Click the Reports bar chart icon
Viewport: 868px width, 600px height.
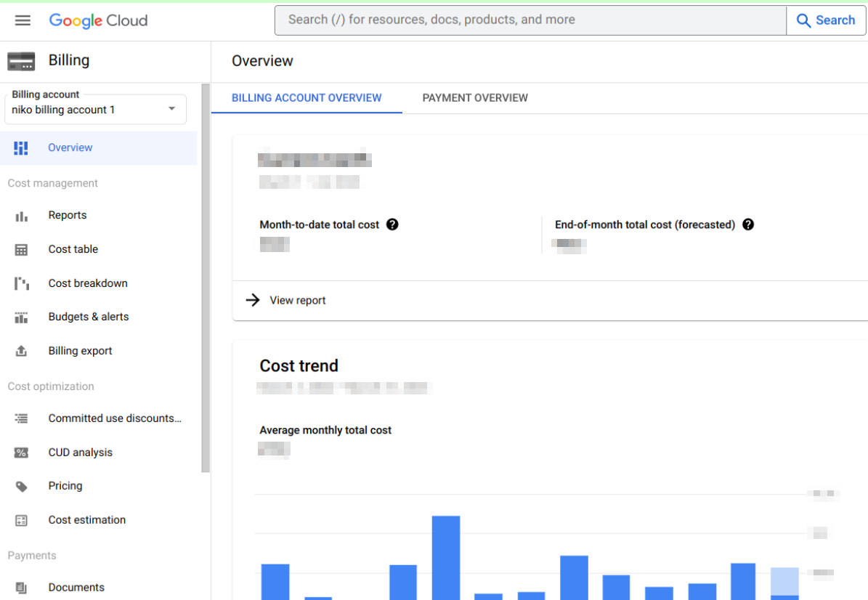tap(21, 216)
